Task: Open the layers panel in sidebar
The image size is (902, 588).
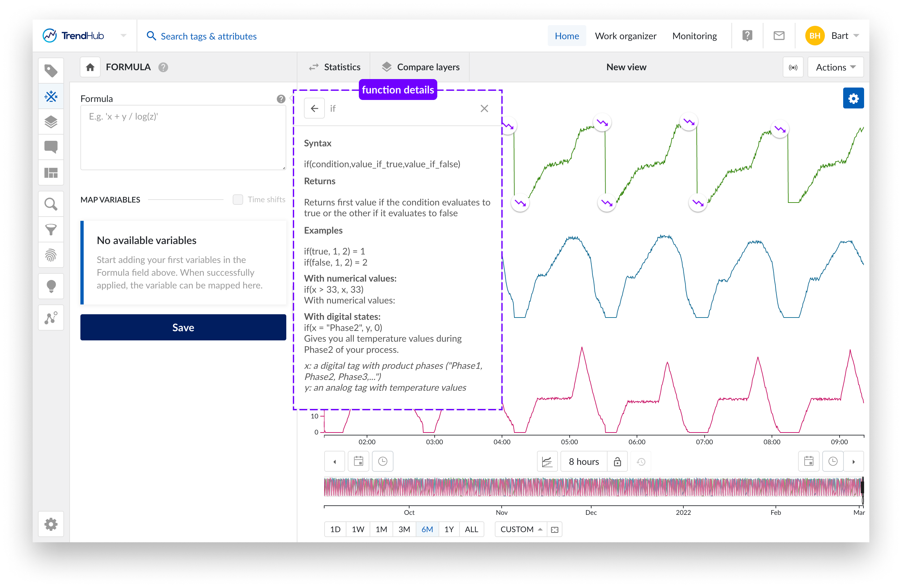Action: click(x=51, y=122)
